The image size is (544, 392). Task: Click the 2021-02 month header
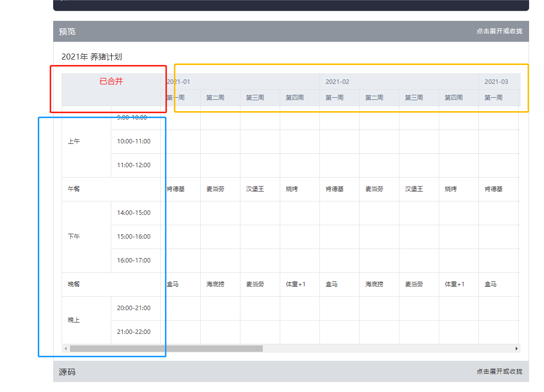(399, 82)
